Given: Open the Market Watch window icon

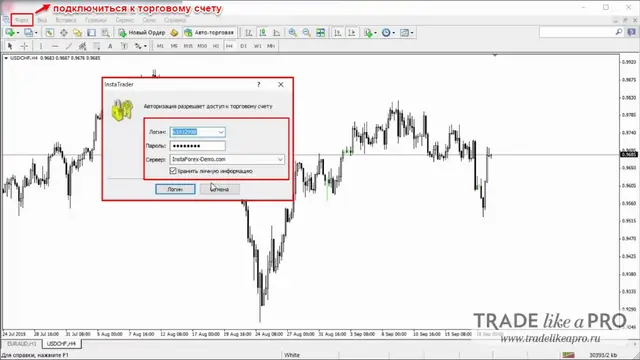Looking at the screenshot, I should pyautogui.click(x=49, y=33).
